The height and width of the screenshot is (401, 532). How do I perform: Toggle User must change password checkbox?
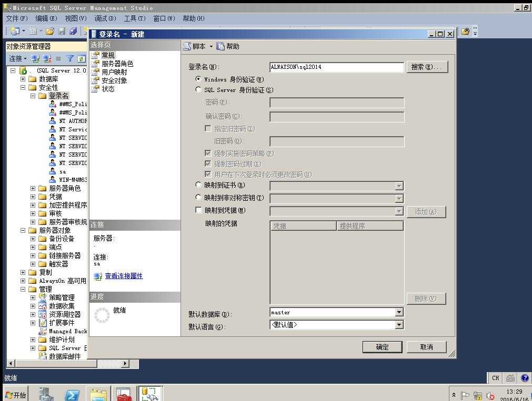coord(208,174)
